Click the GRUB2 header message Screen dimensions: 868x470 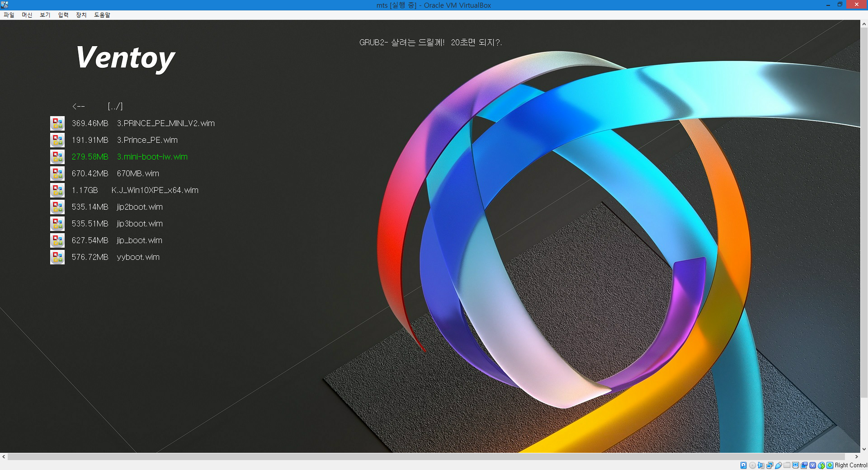(x=430, y=42)
